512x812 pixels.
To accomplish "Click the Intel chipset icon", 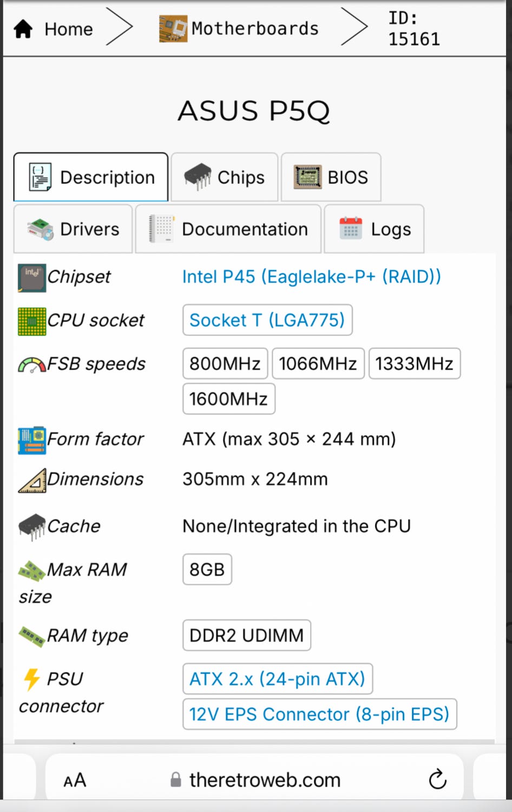I will [x=32, y=278].
